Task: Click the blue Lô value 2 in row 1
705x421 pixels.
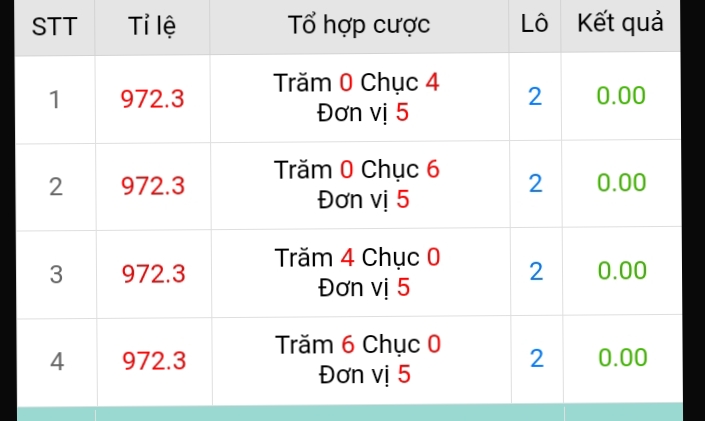Action: (535, 96)
